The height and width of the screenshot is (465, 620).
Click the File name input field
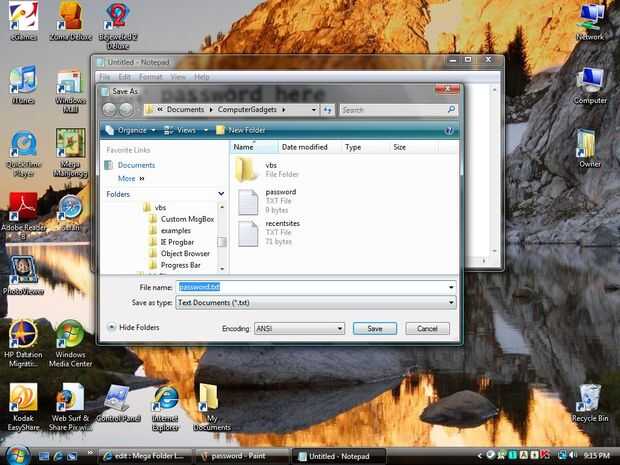click(316, 287)
